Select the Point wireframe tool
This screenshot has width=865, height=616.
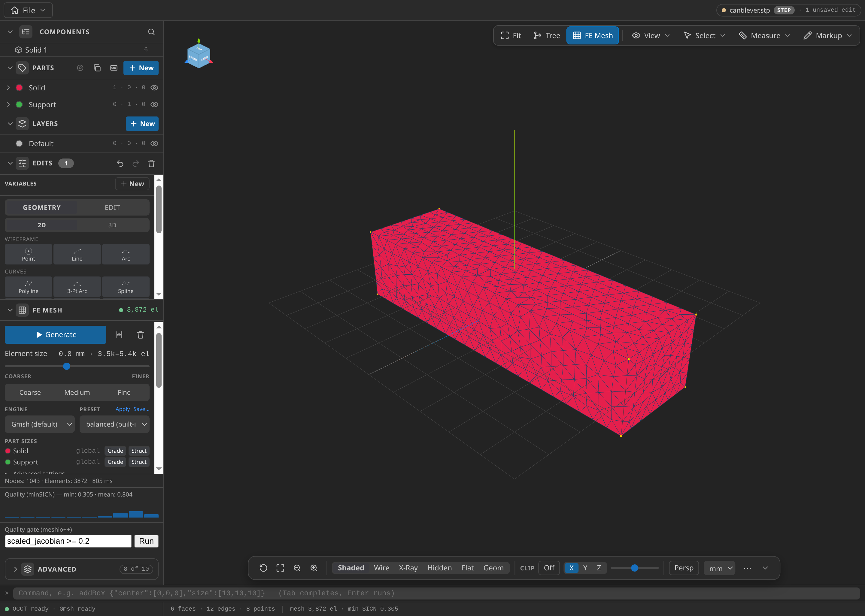coord(29,254)
